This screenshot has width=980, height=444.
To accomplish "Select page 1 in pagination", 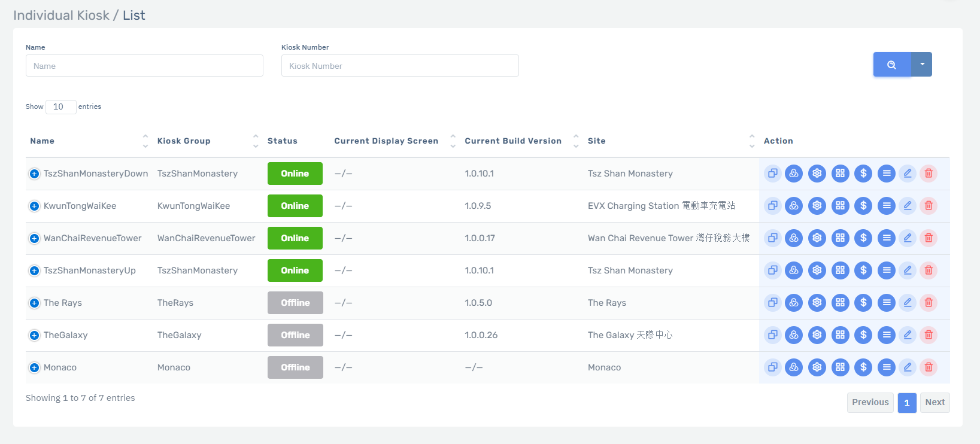I will pyautogui.click(x=907, y=403).
